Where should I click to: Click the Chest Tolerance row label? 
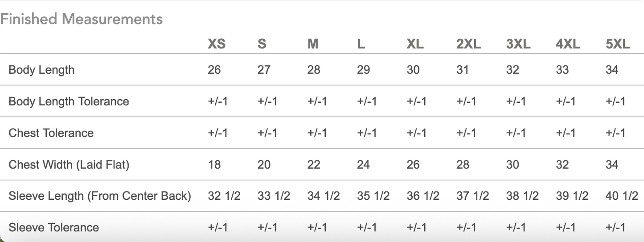coord(51,133)
